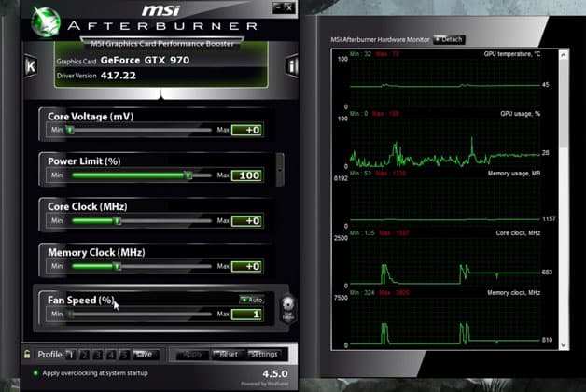Click the GeForce GTX 970 card name

[x=145, y=60]
